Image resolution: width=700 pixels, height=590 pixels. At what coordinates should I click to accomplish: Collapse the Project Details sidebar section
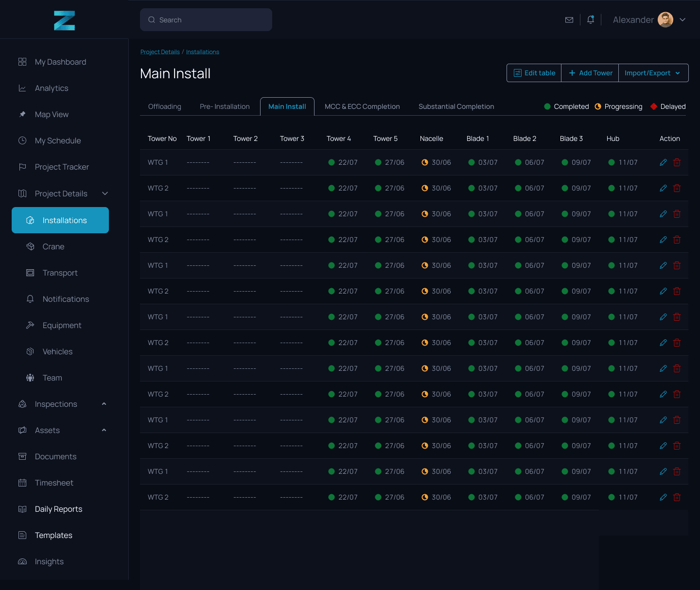105,193
